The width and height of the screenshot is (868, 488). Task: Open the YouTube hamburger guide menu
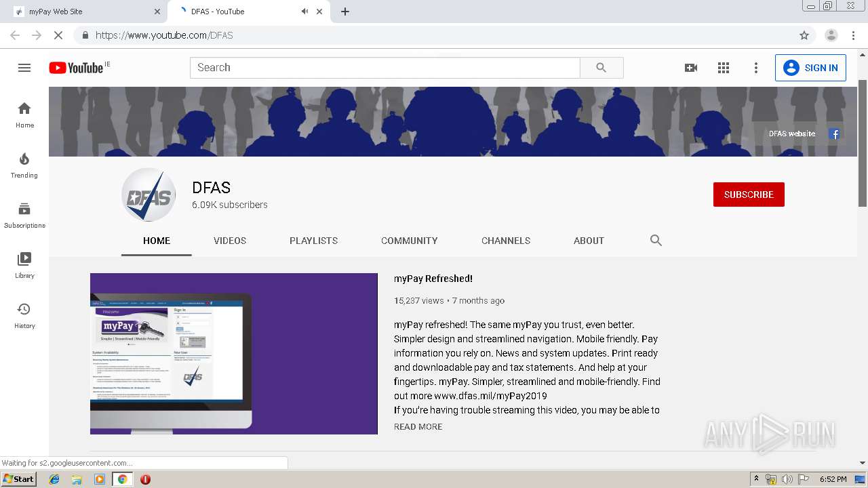(24, 68)
